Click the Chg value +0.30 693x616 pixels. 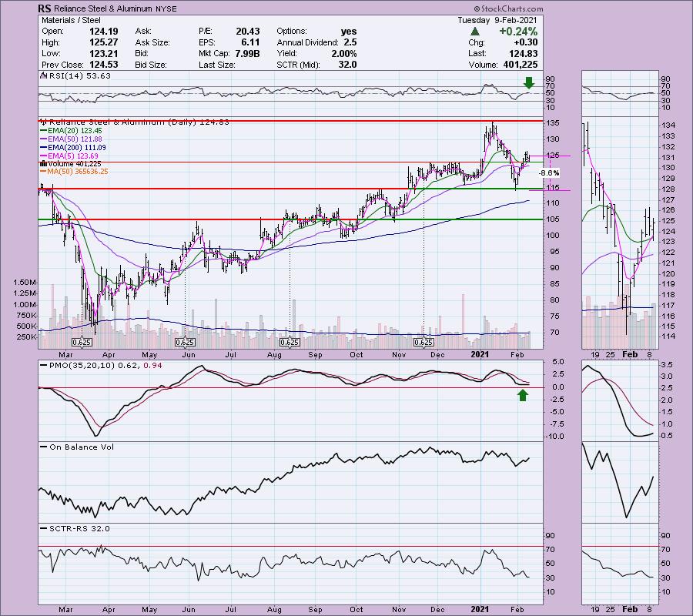525,42
